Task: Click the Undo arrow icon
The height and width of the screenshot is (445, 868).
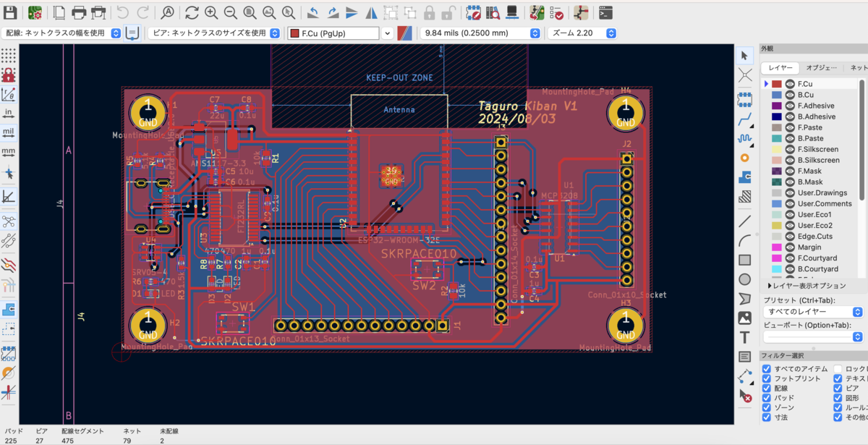Action: click(122, 12)
